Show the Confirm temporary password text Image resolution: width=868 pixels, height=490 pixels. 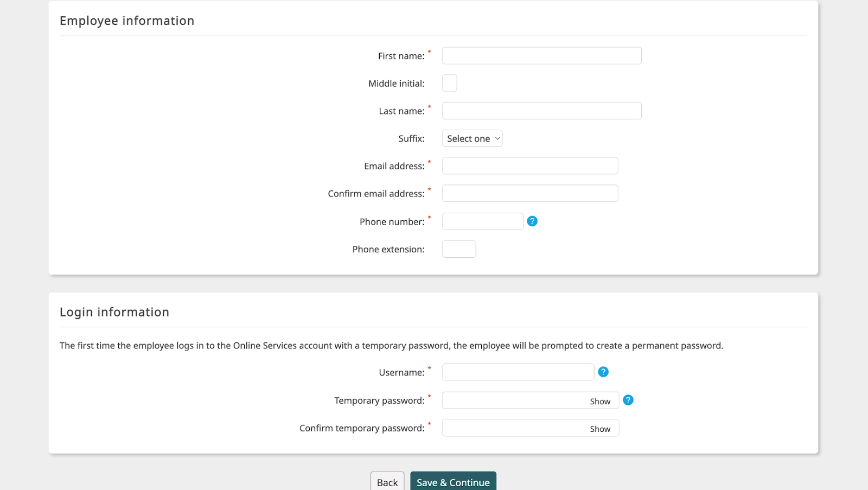[x=600, y=429]
